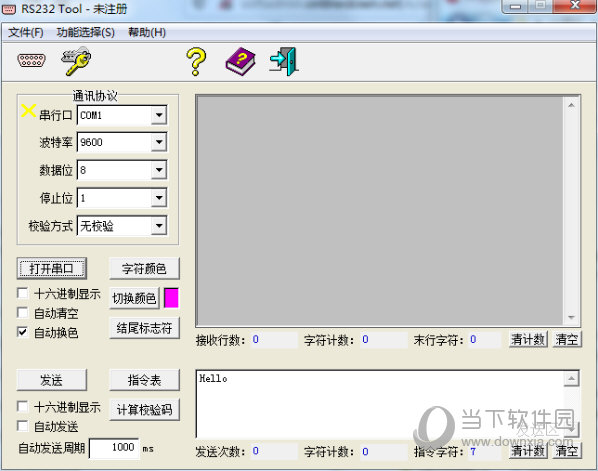598x471 pixels.
Task: Click the 切换颜色 button
Action: pyautogui.click(x=134, y=298)
